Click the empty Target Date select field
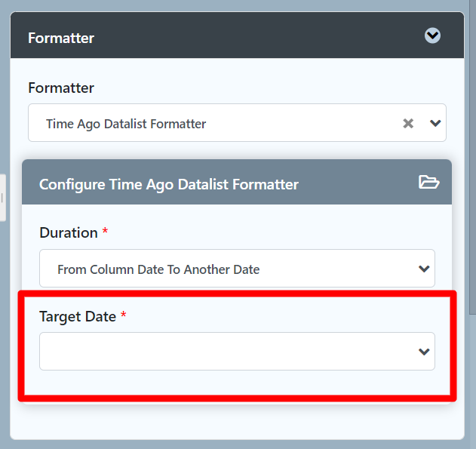 click(x=226, y=352)
